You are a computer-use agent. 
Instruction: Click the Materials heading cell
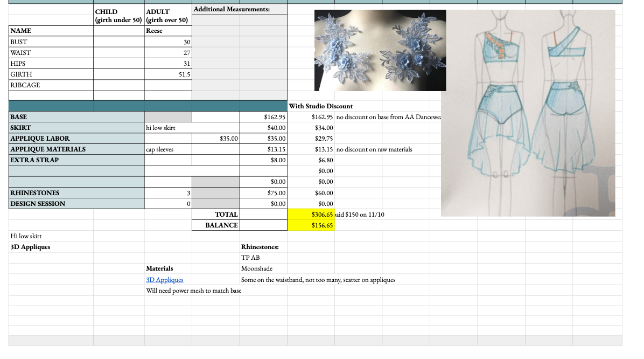coord(168,268)
